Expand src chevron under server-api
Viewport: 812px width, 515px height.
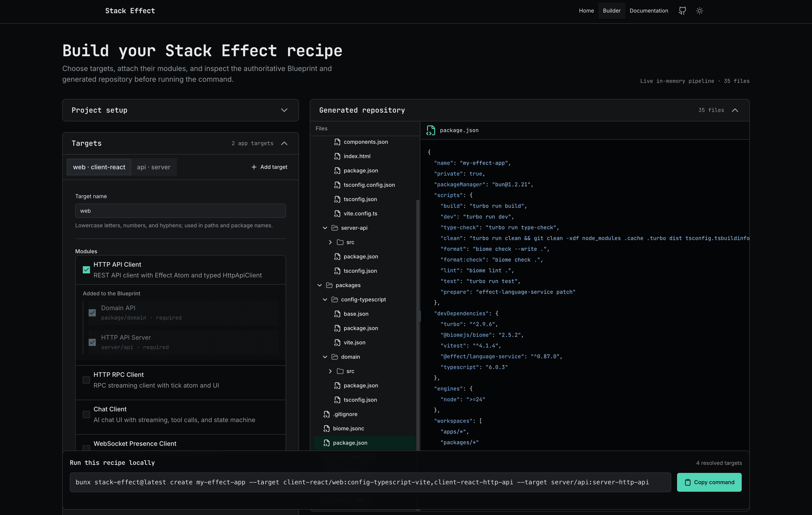coord(330,242)
